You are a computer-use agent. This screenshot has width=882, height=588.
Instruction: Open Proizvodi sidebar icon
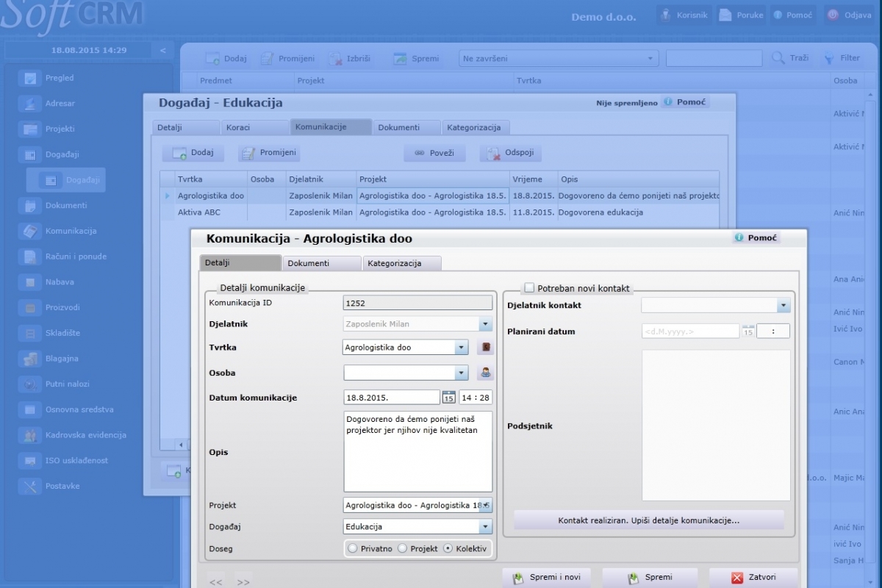pyautogui.click(x=30, y=307)
